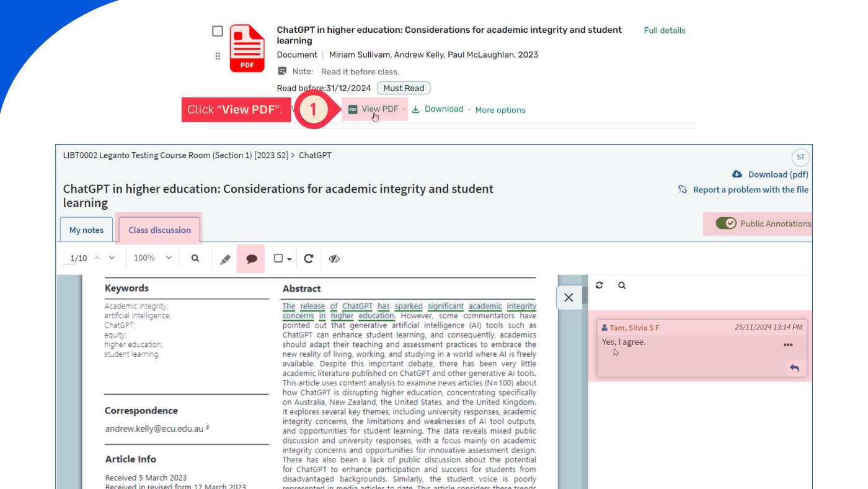The image size is (868, 489).
Task: Rotate the PDF page
Action: pos(309,258)
